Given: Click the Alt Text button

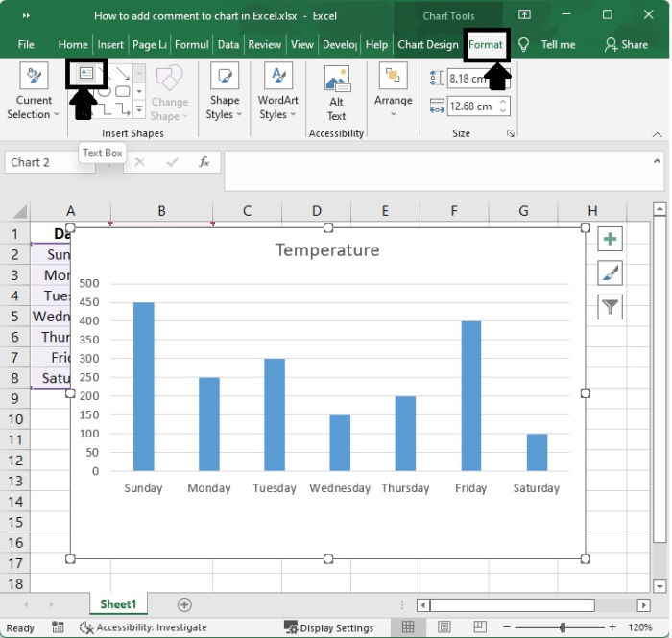Looking at the screenshot, I should pos(336,91).
